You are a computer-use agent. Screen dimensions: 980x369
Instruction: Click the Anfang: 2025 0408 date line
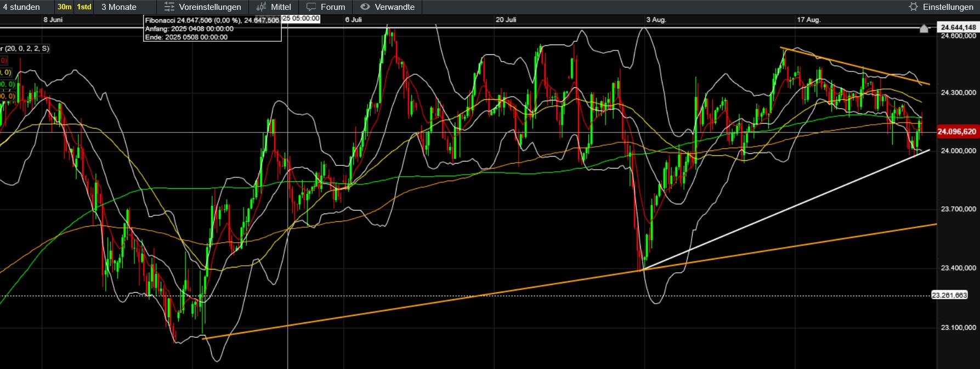click(x=189, y=29)
